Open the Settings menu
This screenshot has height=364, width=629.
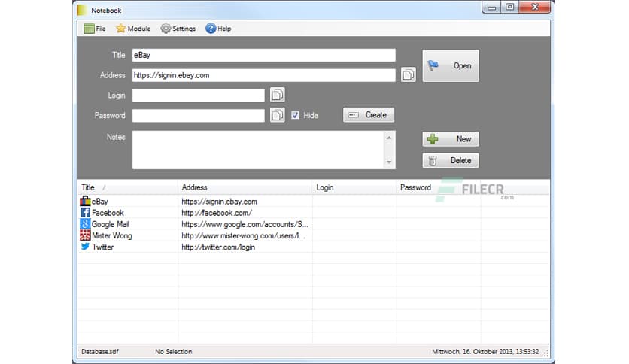[x=178, y=29]
